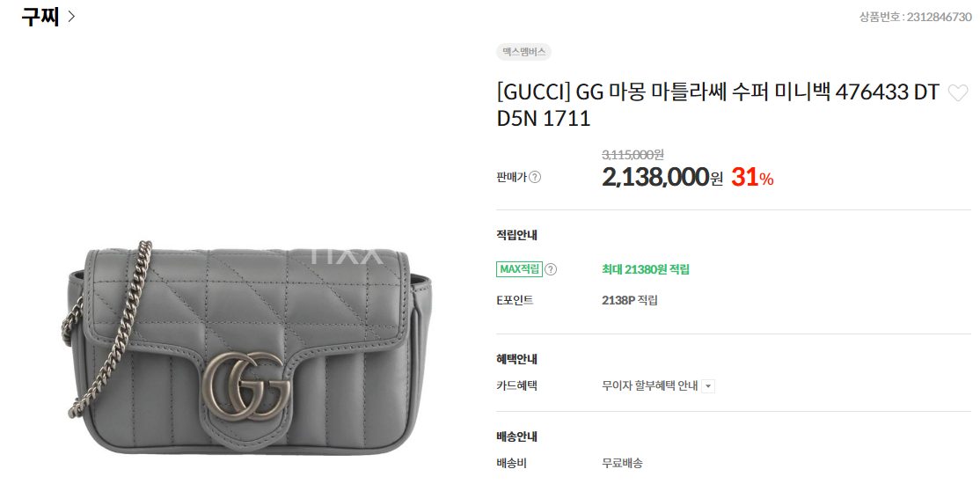Click the 최대 21380원 적립 green text
Viewport: 980px width, 484px height.
(646, 269)
